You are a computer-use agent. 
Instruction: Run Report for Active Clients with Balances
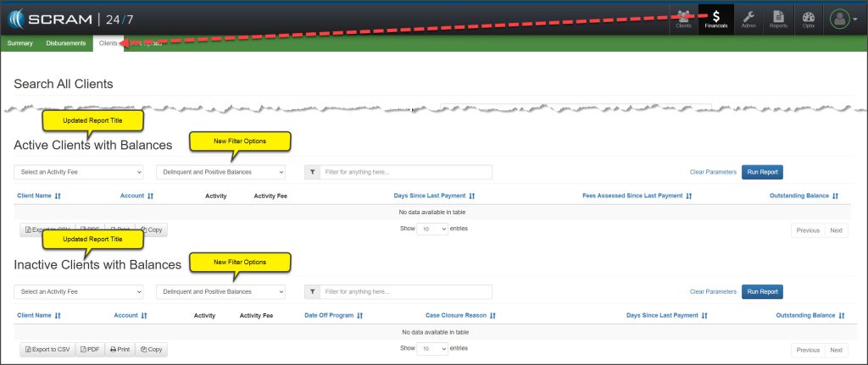(762, 172)
